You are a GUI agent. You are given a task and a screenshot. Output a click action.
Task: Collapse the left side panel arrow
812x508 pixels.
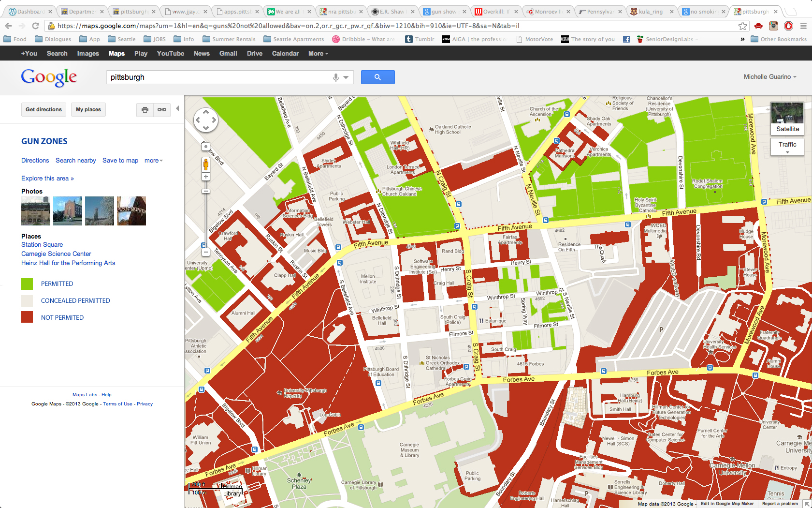point(177,109)
